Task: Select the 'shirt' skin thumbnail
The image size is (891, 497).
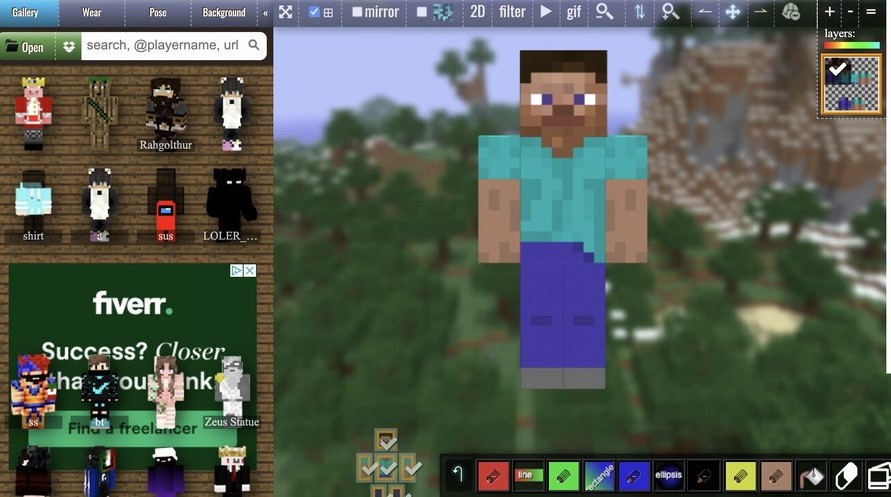Action: 33,206
